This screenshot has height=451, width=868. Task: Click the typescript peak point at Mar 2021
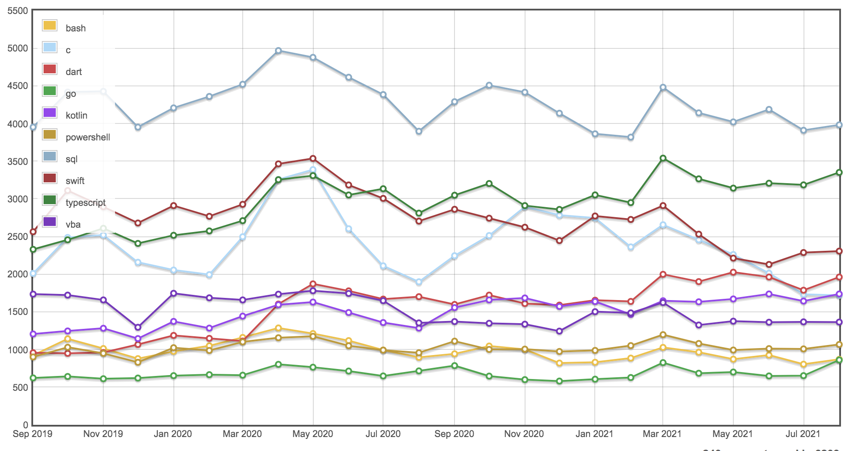coord(663,158)
